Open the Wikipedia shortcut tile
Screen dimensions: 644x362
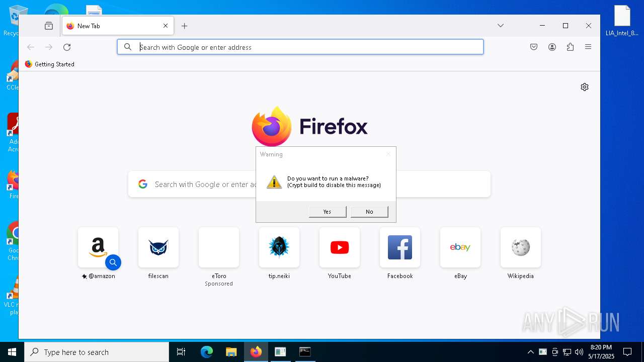pos(521,247)
